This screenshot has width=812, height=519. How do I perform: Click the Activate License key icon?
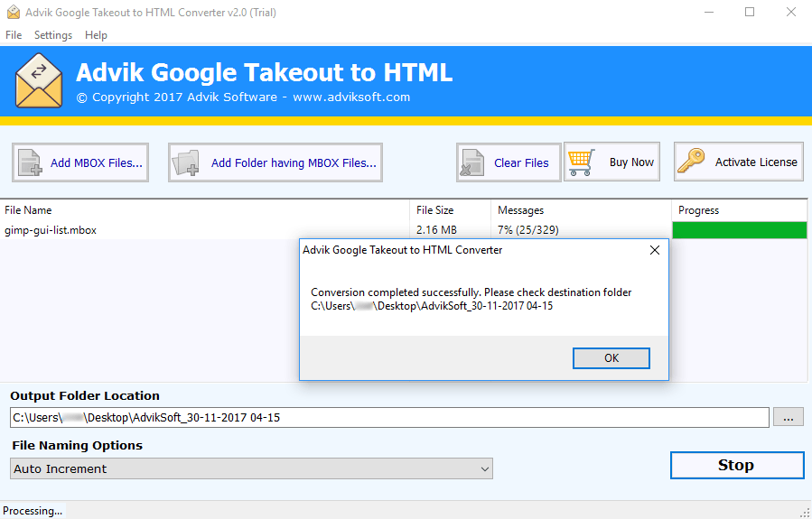(x=691, y=162)
